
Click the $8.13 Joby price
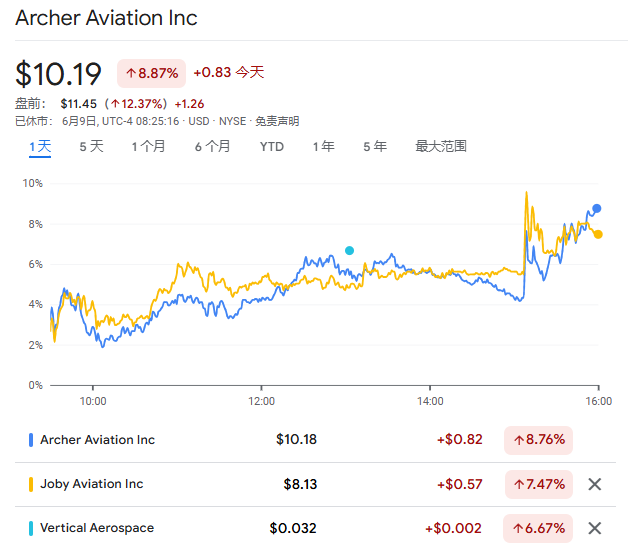[300, 484]
